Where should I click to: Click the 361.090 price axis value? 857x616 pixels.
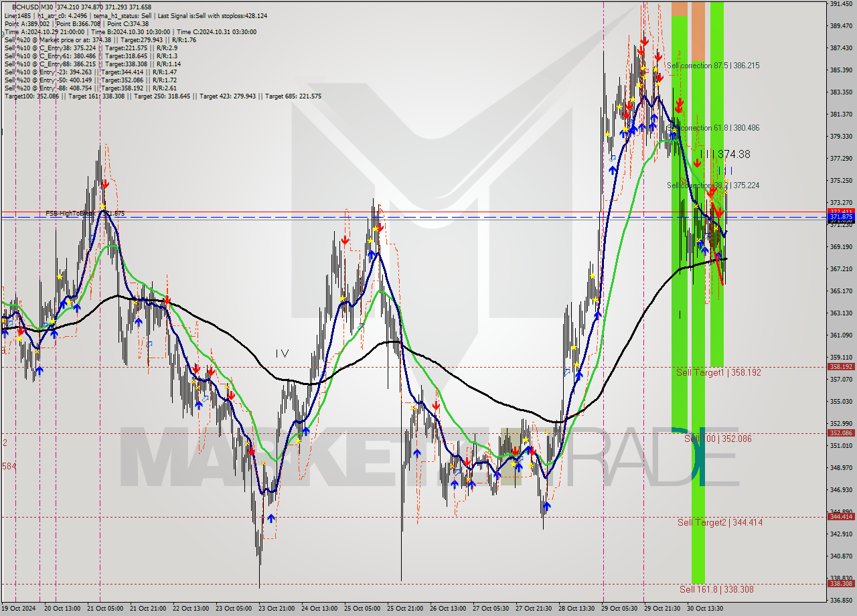click(x=841, y=335)
